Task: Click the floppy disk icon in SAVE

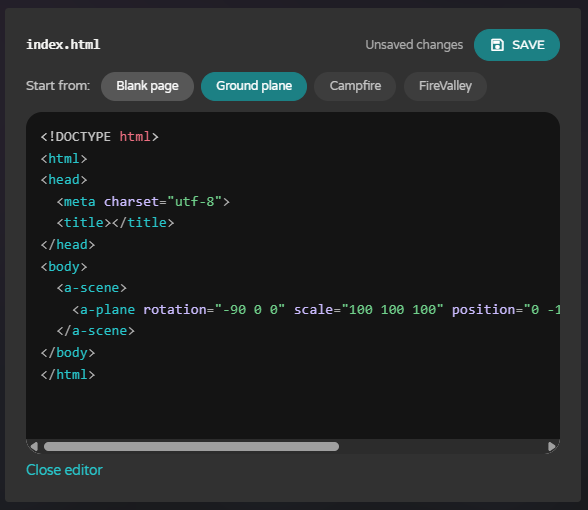Action: coord(497,45)
